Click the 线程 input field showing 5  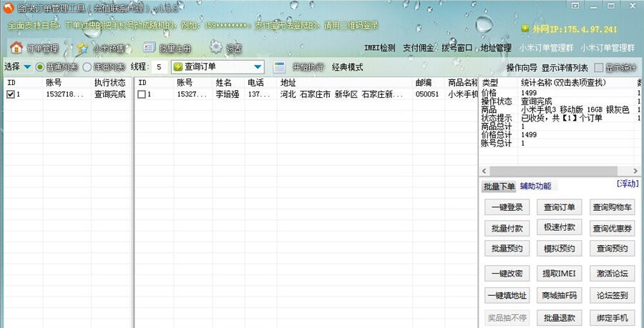point(160,67)
